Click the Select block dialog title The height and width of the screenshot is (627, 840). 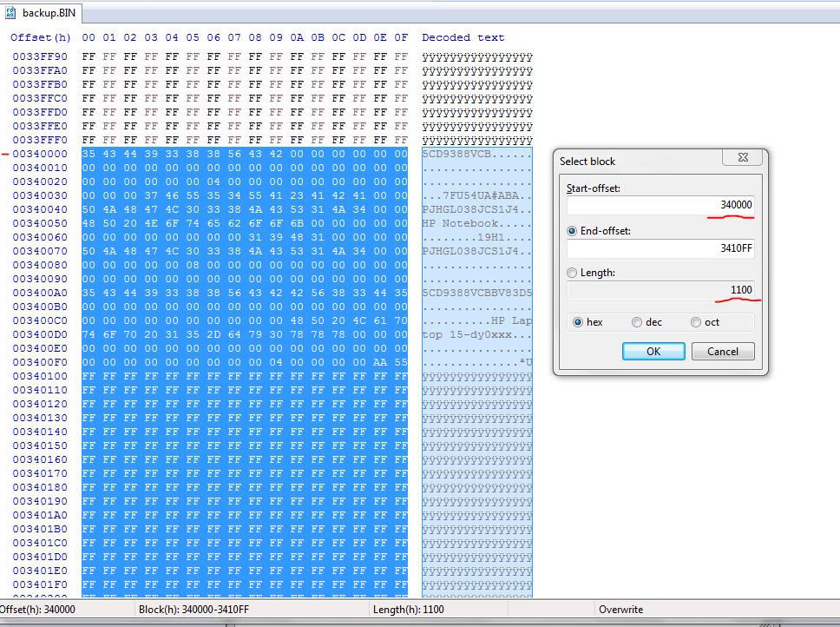[587, 162]
